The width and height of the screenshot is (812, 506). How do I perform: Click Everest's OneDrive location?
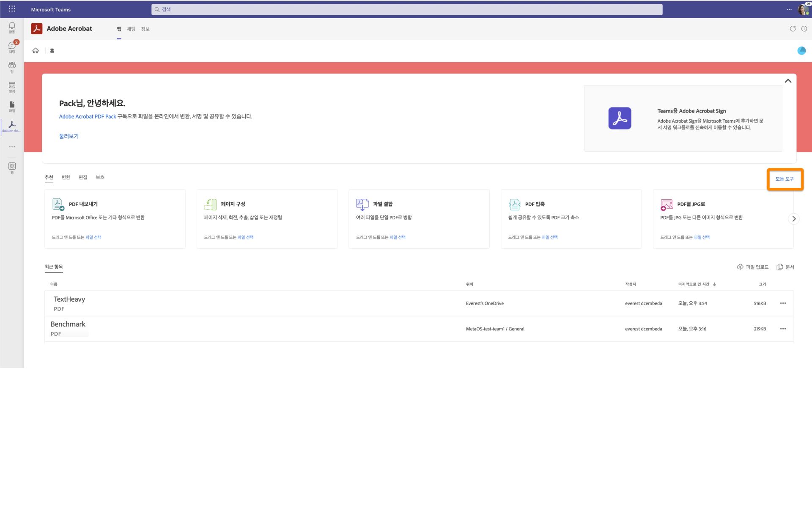coord(485,303)
